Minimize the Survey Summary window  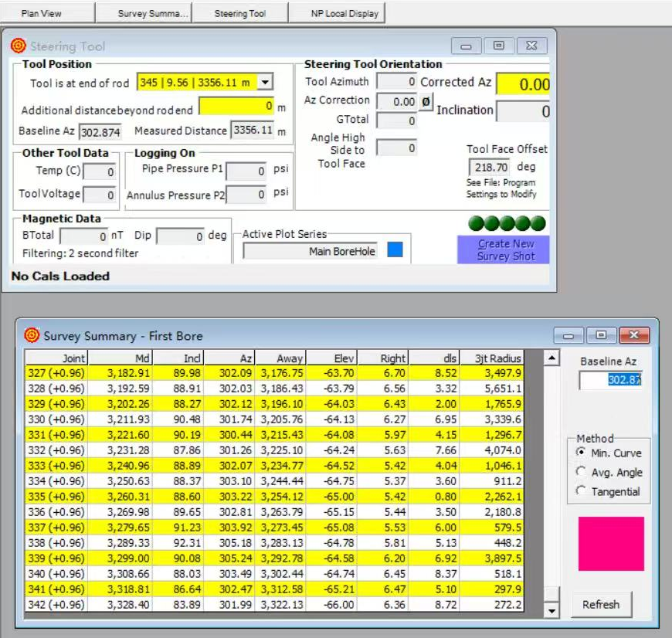(x=570, y=335)
